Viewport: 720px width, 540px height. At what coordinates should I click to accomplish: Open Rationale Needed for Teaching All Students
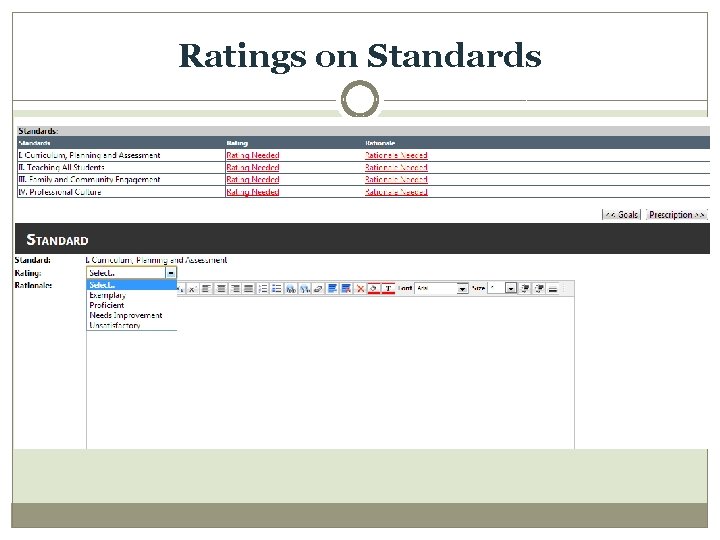click(396, 168)
